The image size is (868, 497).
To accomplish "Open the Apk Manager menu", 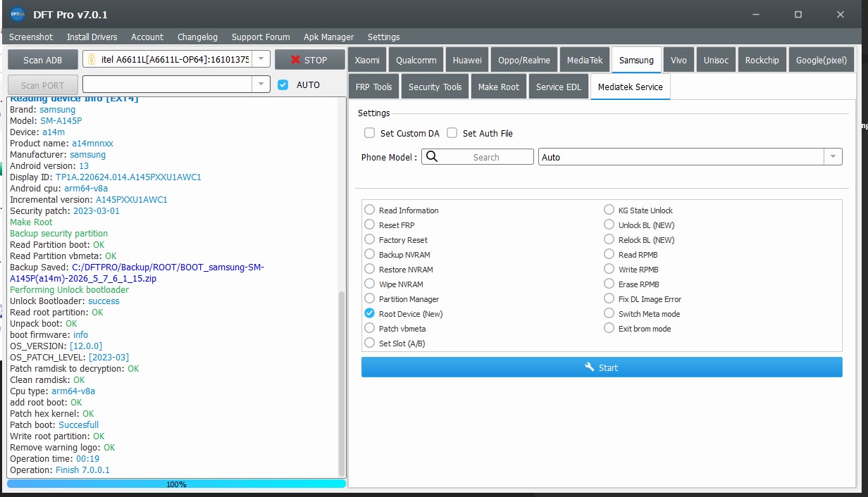I will click(329, 37).
